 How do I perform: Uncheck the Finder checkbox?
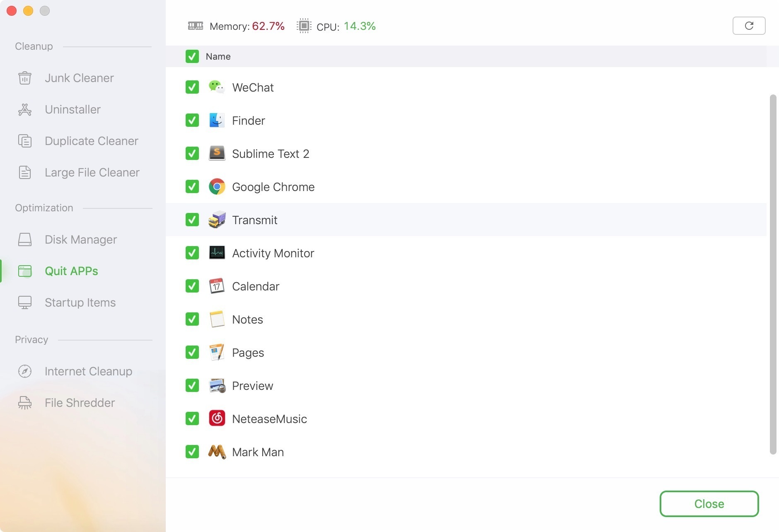(192, 120)
